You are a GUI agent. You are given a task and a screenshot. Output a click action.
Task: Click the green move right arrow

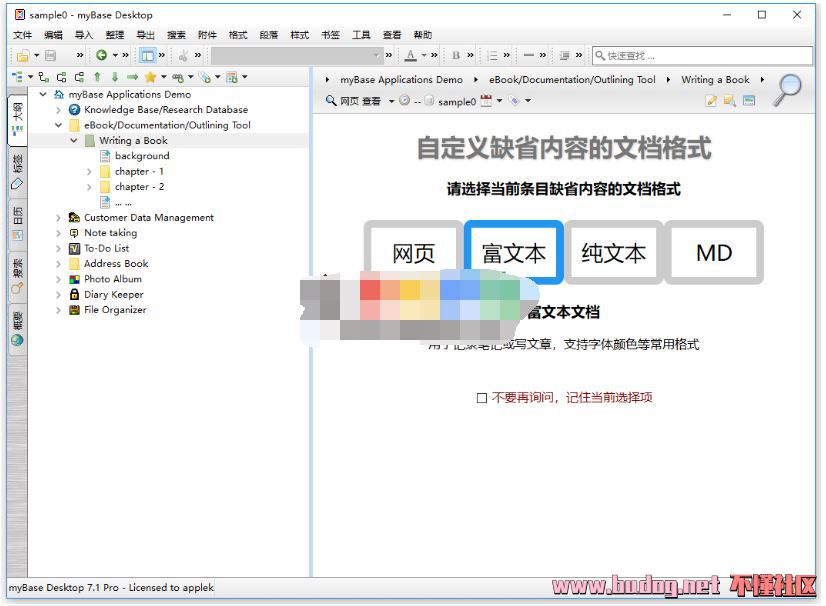pyautogui.click(x=132, y=77)
